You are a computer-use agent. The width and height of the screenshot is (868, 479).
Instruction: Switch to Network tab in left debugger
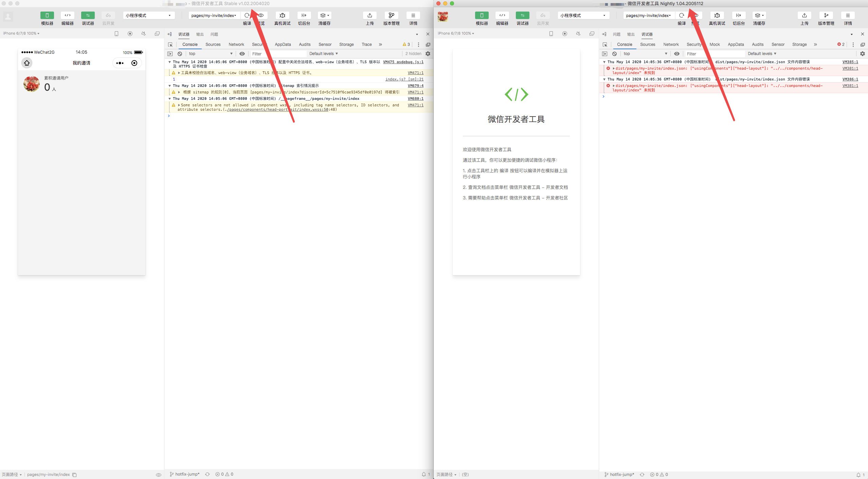(x=236, y=45)
